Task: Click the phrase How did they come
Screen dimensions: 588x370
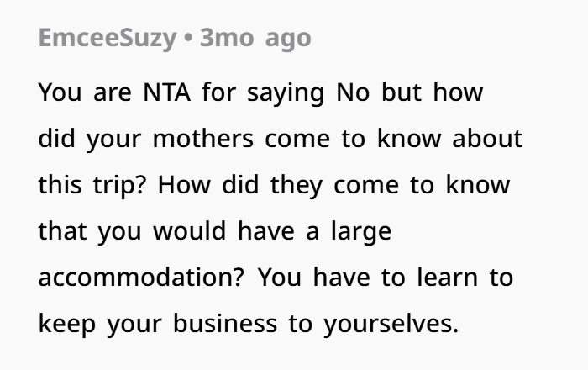Action: point(278,185)
